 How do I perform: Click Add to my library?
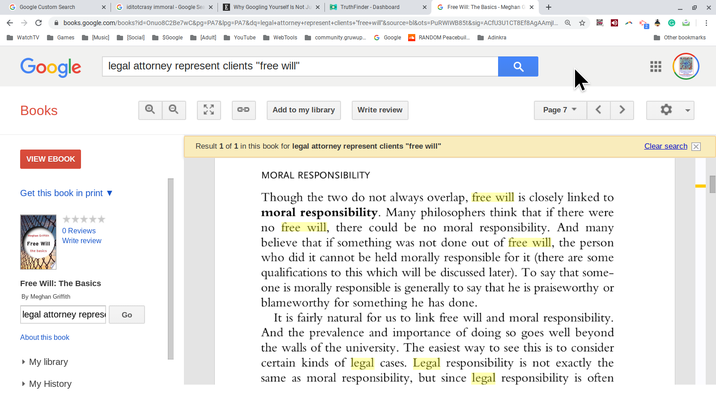(x=304, y=110)
